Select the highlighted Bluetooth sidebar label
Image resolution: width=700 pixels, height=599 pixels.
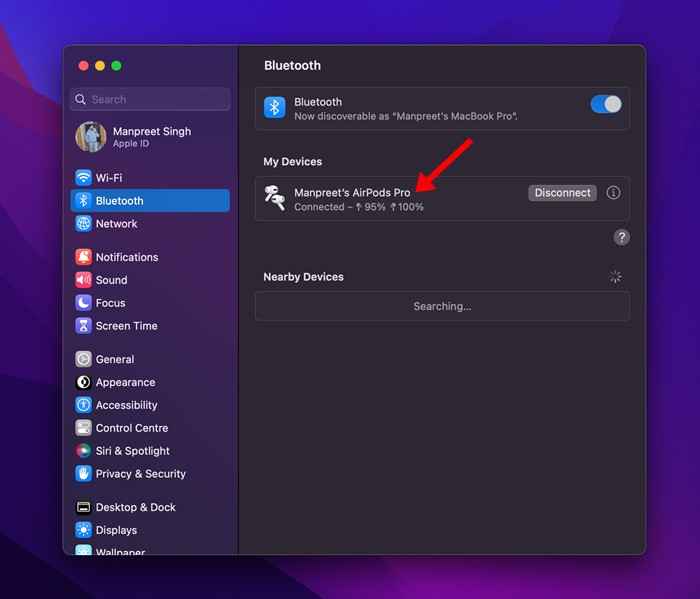[x=120, y=201]
